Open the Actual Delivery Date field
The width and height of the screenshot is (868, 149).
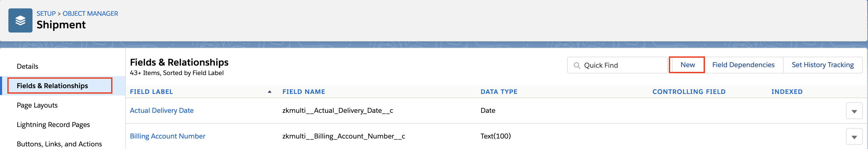click(x=162, y=111)
